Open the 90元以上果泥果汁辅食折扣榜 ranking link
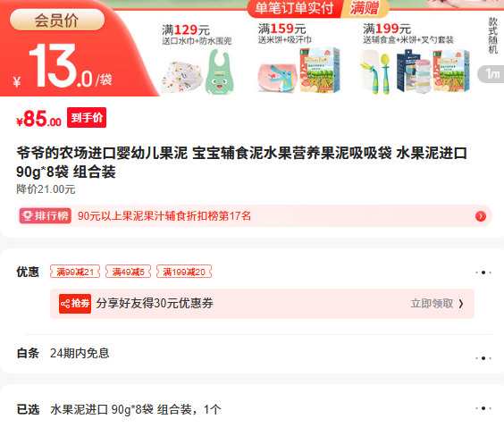 164,216
